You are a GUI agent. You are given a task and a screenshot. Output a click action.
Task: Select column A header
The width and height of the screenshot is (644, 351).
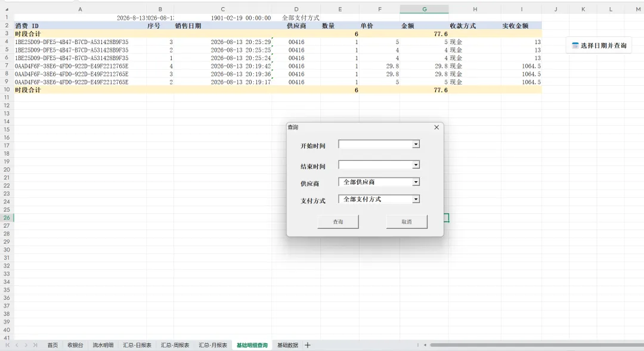coord(80,9)
